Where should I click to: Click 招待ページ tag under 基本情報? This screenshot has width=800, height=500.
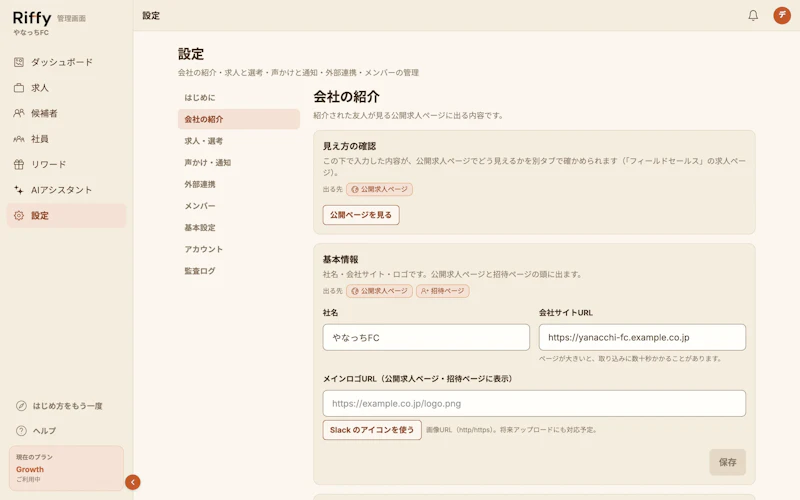[x=442, y=291]
